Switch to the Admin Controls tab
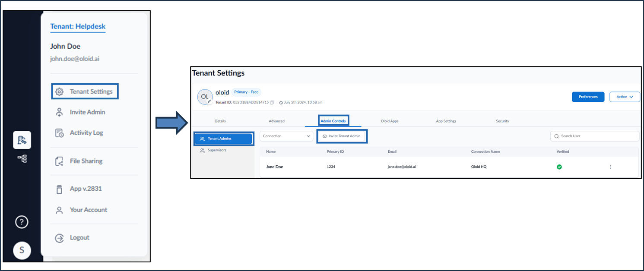644x271 pixels. point(333,121)
